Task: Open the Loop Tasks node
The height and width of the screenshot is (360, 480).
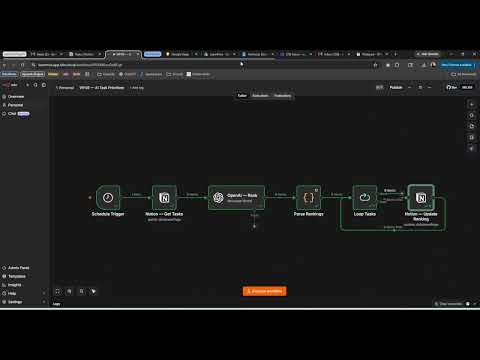Action: 365,197
